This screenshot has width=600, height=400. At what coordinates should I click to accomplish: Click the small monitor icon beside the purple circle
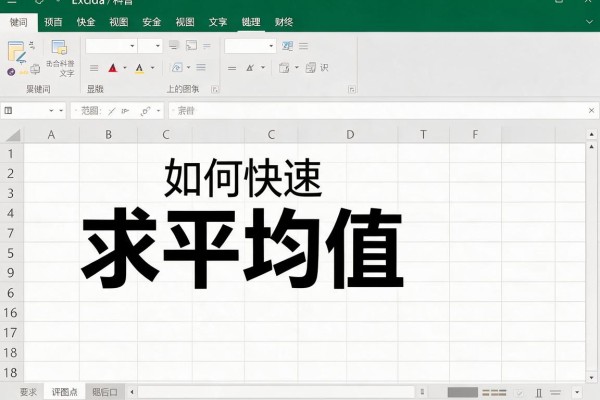(35, 69)
